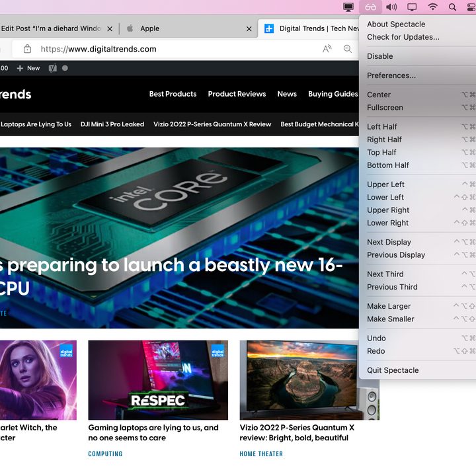Choose Redo in Spectacle menu

coord(417,351)
